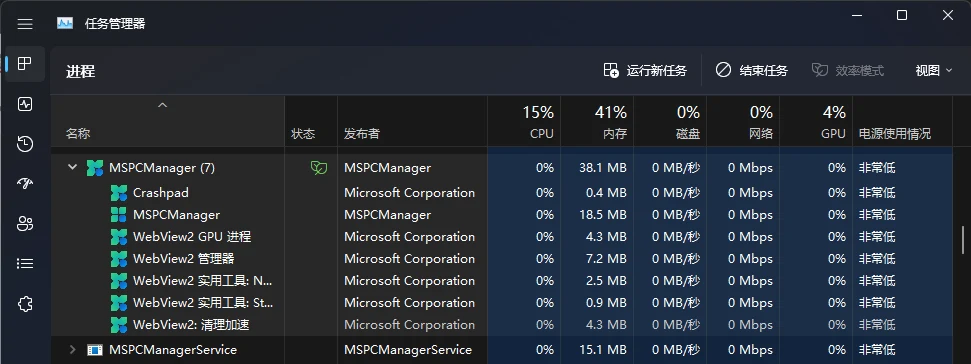Select the MSPCManagerService row name
Viewport: 971px width, 364px height.
(173, 350)
